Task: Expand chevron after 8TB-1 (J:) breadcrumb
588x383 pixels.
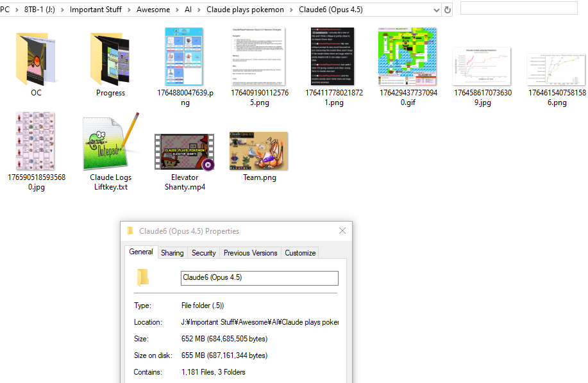Action: [x=62, y=10]
